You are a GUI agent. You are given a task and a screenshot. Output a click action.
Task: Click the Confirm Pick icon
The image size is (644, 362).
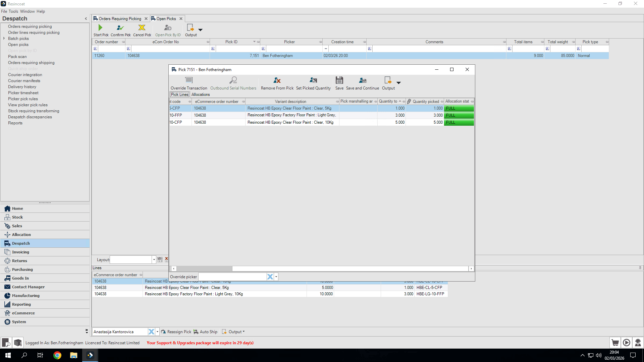[120, 27]
